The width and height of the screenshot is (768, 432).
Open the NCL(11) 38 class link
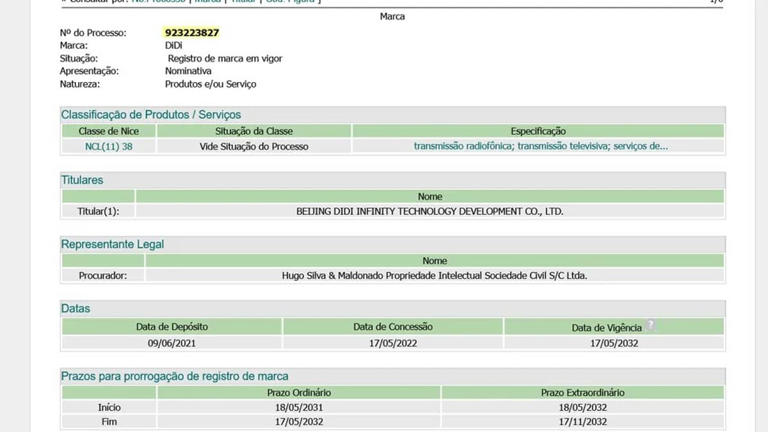[x=108, y=146]
